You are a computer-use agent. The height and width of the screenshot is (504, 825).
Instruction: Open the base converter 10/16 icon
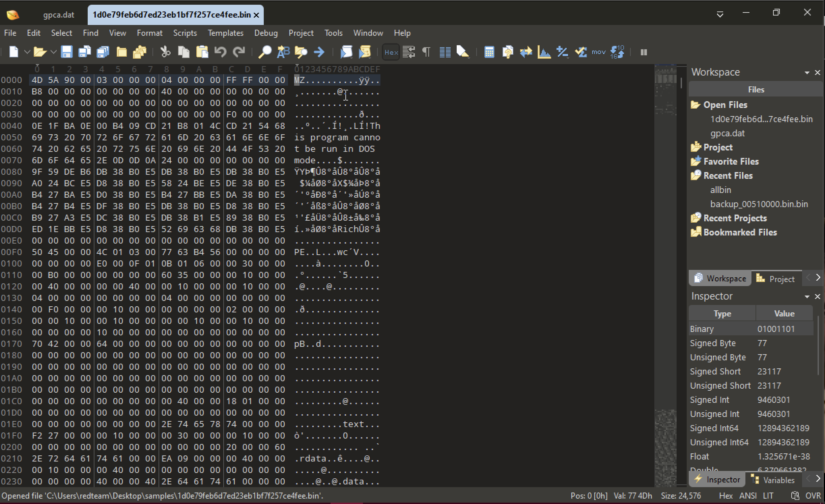617,52
